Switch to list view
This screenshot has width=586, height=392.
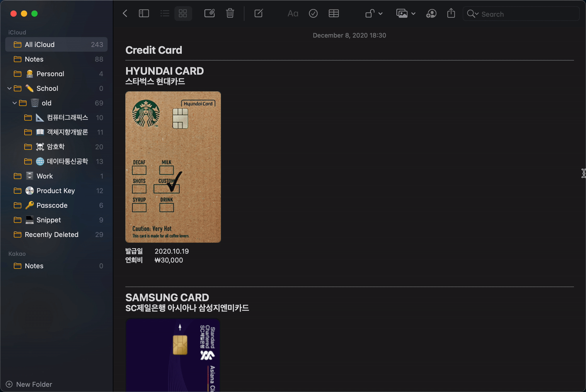click(x=165, y=13)
